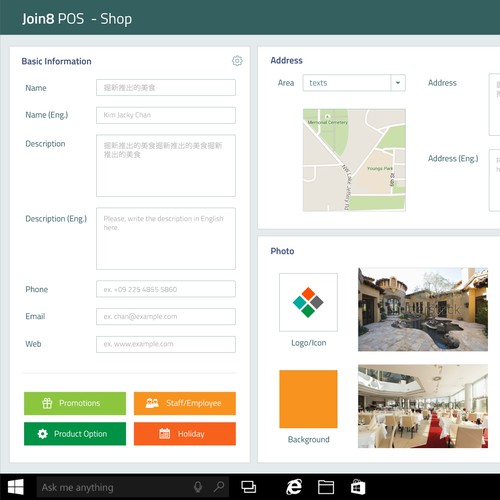Image resolution: width=500 pixels, height=500 pixels.
Task: Open the Basic Information settings gear
Action: tap(237, 61)
